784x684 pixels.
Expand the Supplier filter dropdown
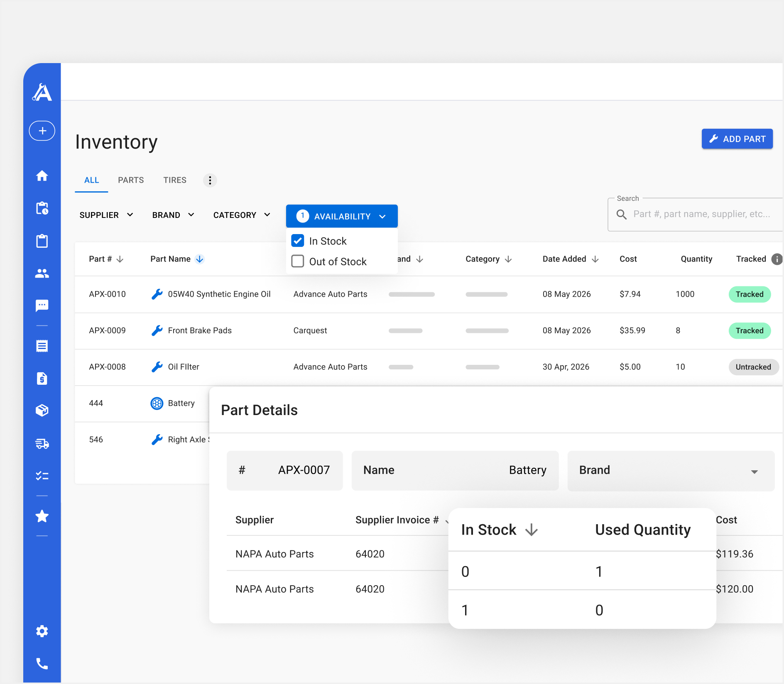(x=106, y=215)
